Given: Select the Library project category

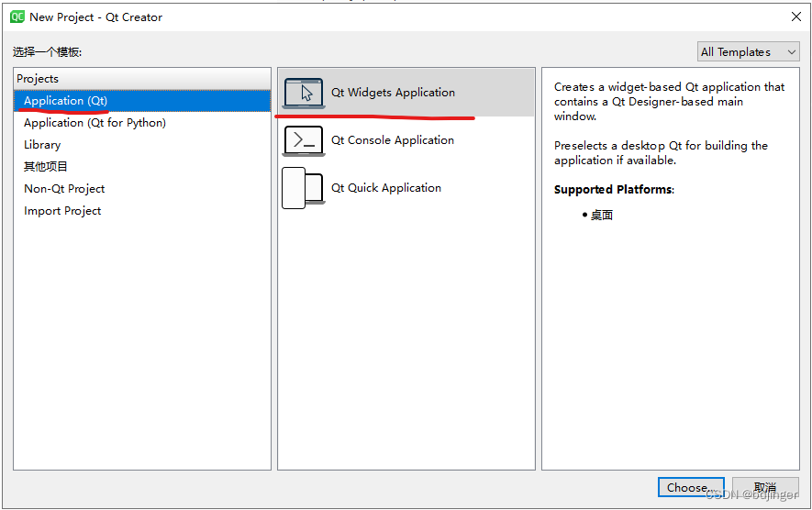Looking at the screenshot, I should coord(142,144).
